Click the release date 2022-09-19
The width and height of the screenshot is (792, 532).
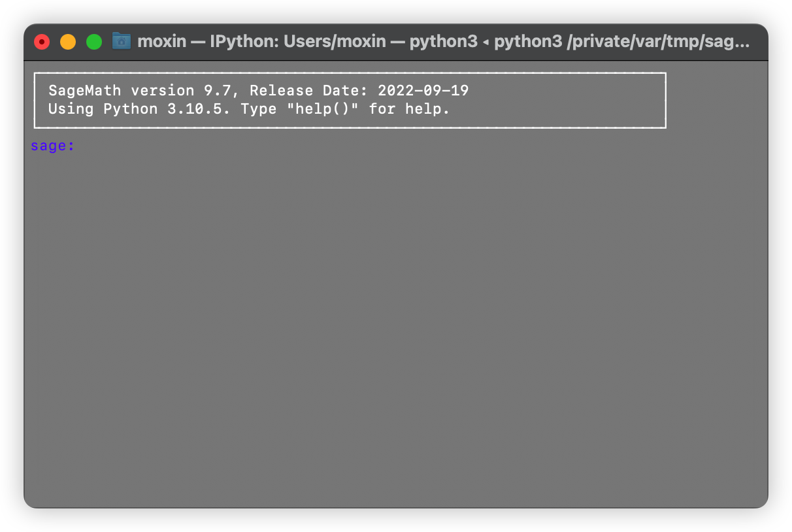click(x=423, y=90)
